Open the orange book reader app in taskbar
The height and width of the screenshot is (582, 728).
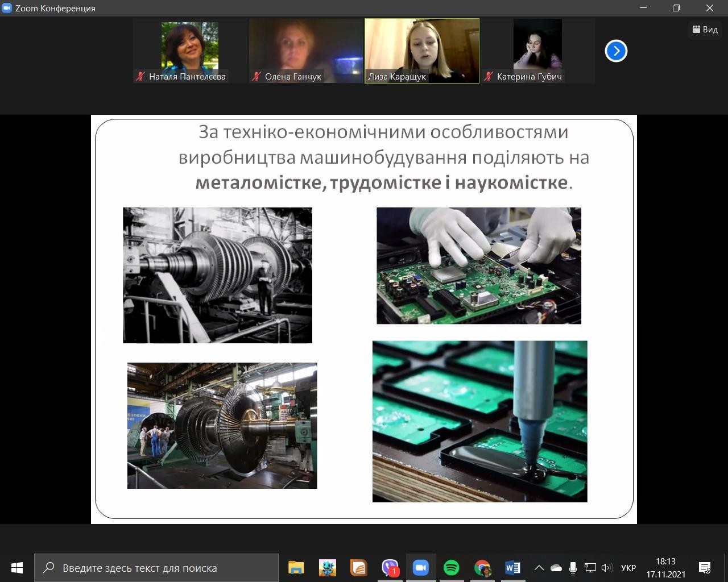point(358,568)
